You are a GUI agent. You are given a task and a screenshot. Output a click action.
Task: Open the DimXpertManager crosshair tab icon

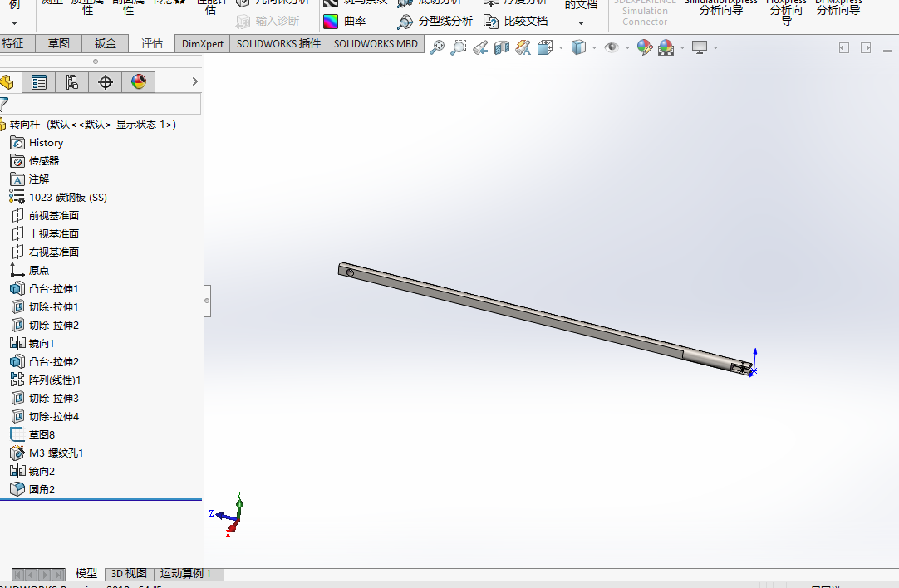pyautogui.click(x=106, y=82)
